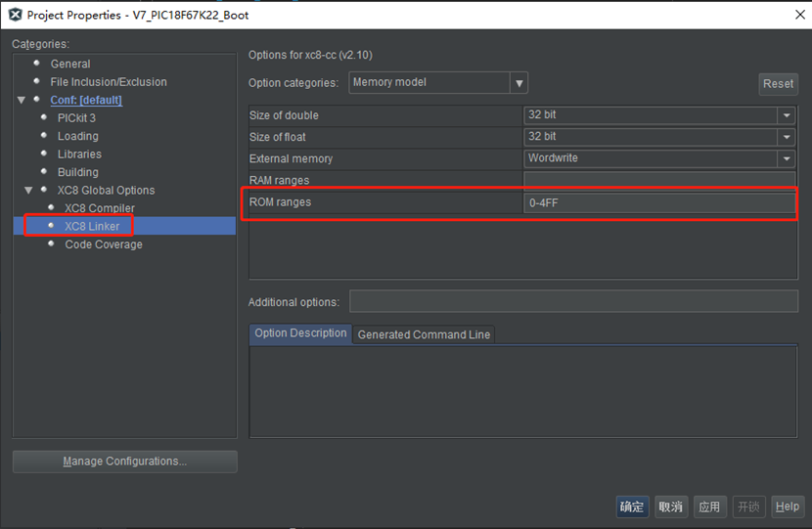Screen dimensions: 812x529
Task: Collapse the Conf: [default] tree node
Action: tap(22, 100)
